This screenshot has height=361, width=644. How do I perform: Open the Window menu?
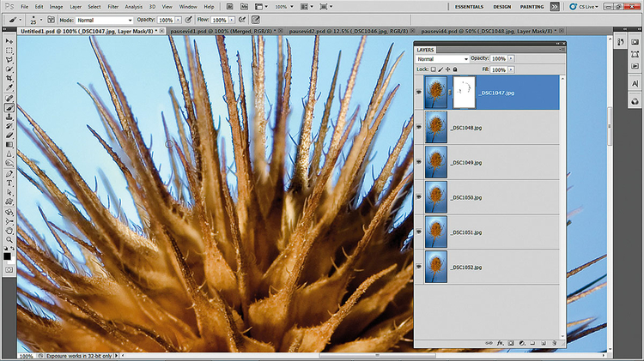tap(188, 7)
